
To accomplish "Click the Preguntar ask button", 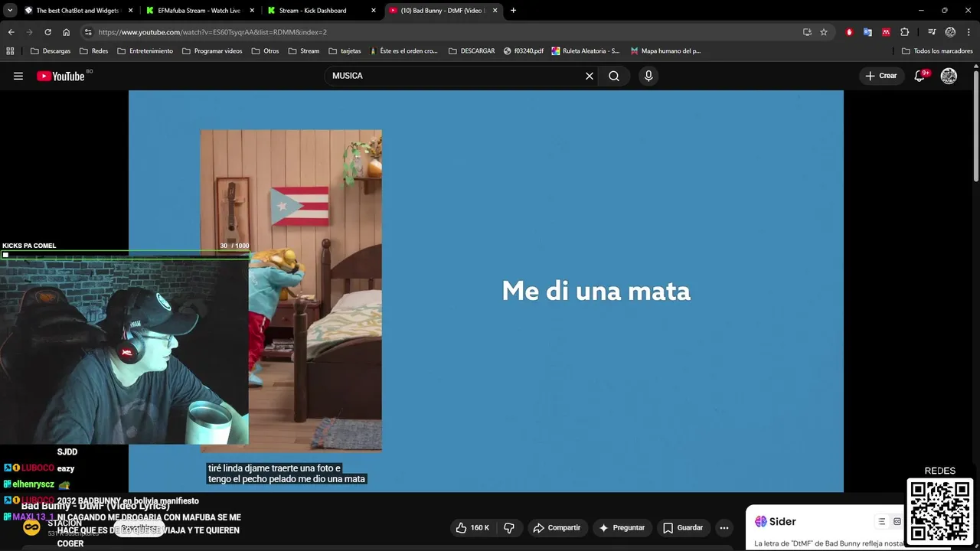I will [x=622, y=527].
